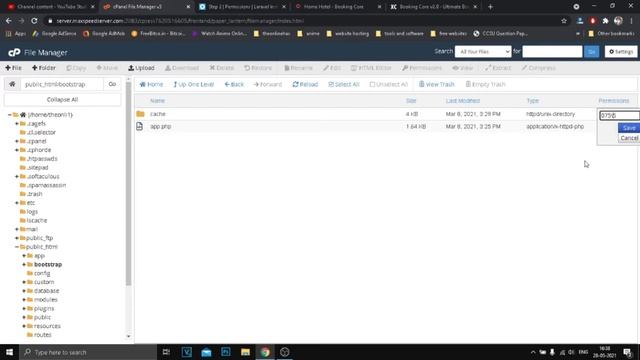Open the Permissions tool

point(422,68)
